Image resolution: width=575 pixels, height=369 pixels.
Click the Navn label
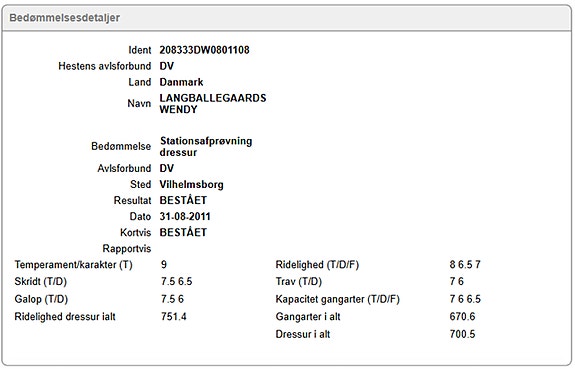coord(139,103)
